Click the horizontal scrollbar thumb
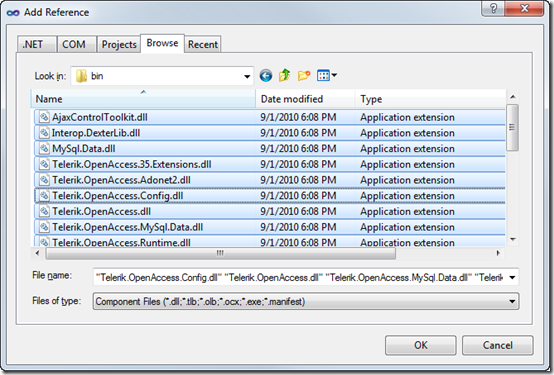The height and width of the screenshot is (375, 554). tap(220, 253)
